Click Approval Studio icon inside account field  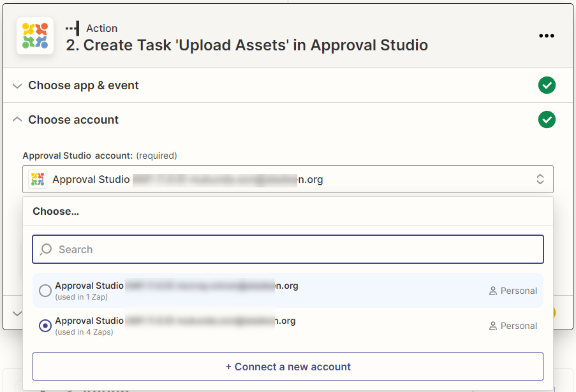pos(38,180)
